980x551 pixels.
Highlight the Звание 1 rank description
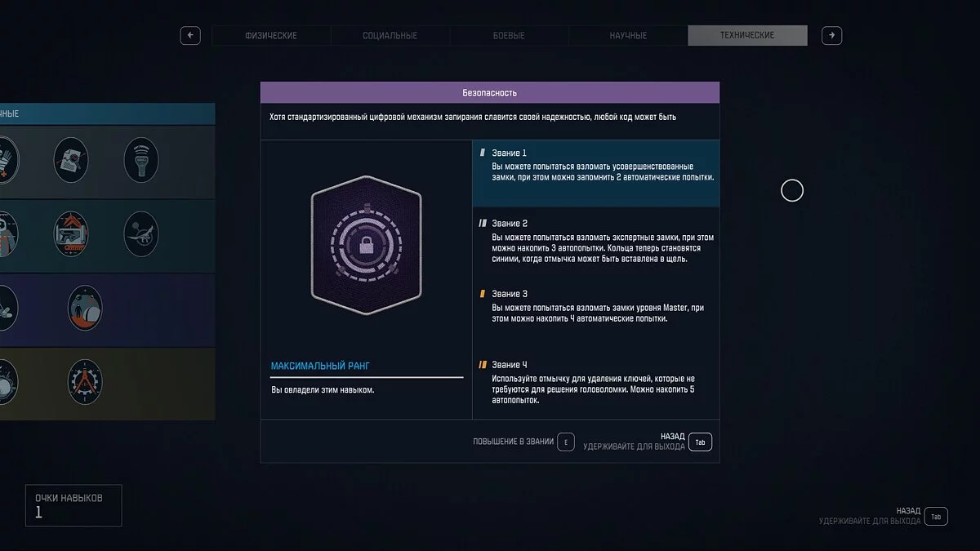click(595, 172)
